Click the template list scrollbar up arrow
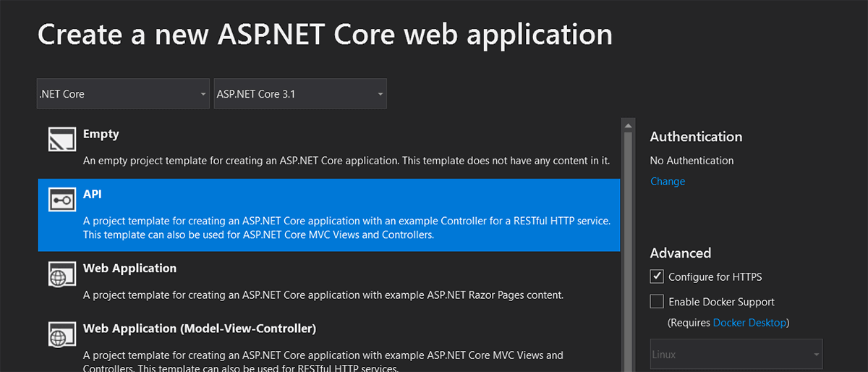This screenshot has height=372, width=868. point(629,126)
